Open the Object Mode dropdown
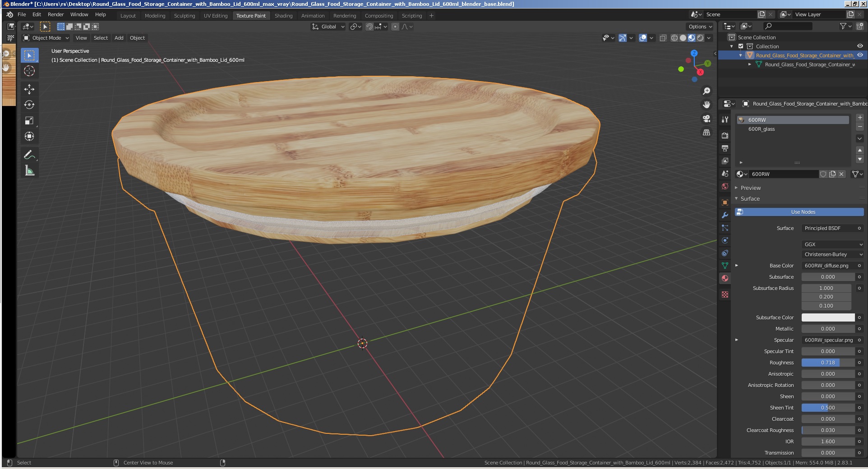The width and height of the screenshot is (868, 469). tap(46, 38)
